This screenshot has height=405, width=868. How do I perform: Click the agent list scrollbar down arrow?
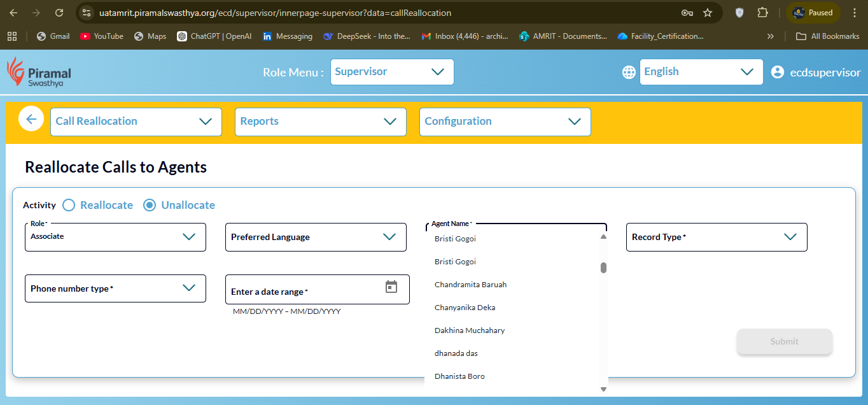point(603,389)
